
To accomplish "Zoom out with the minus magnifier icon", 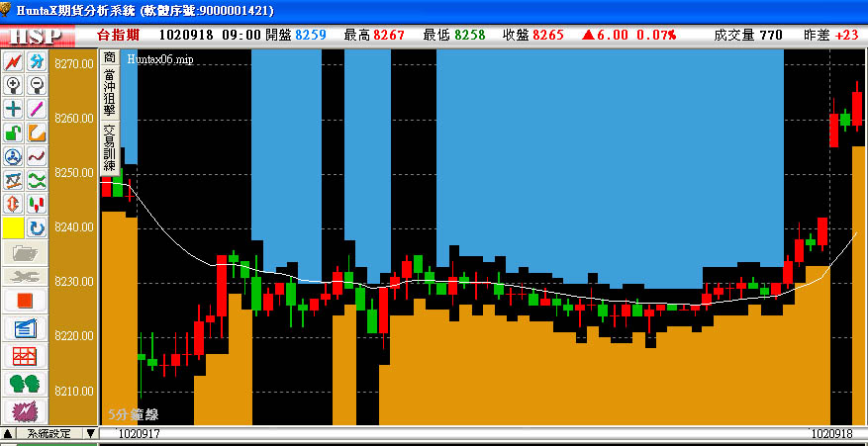I will (x=37, y=85).
